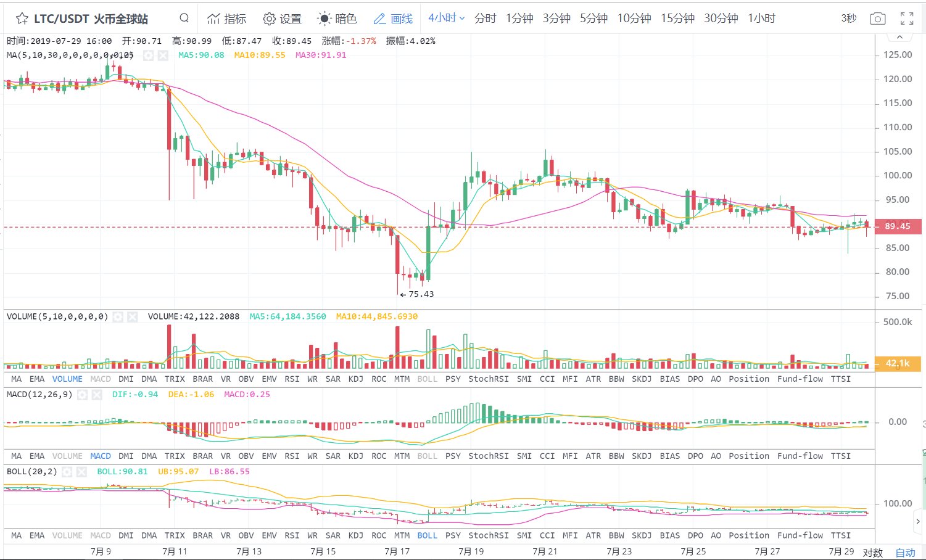This screenshot has height=560, width=926.
Task: Open the symbol search magnifier
Action: coord(184,18)
